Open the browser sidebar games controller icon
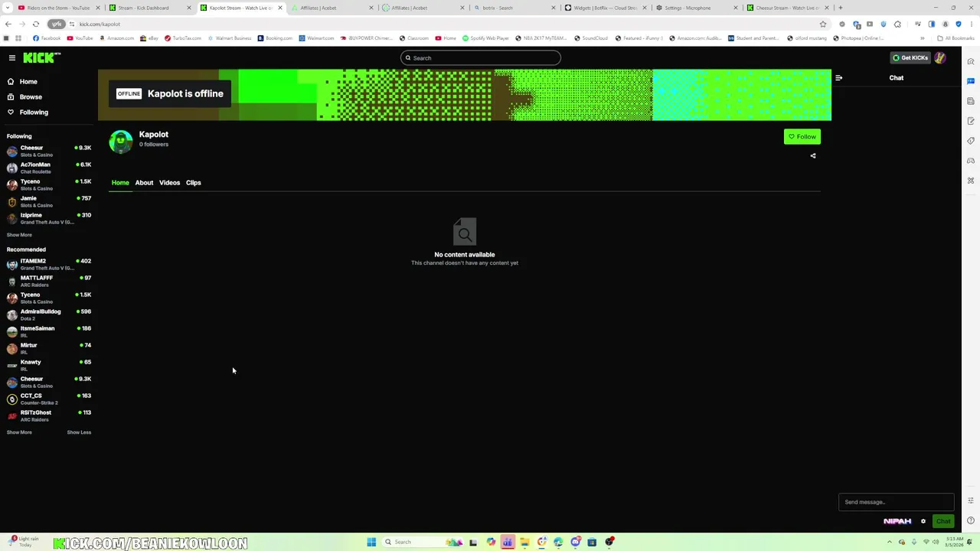 [971, 161]
